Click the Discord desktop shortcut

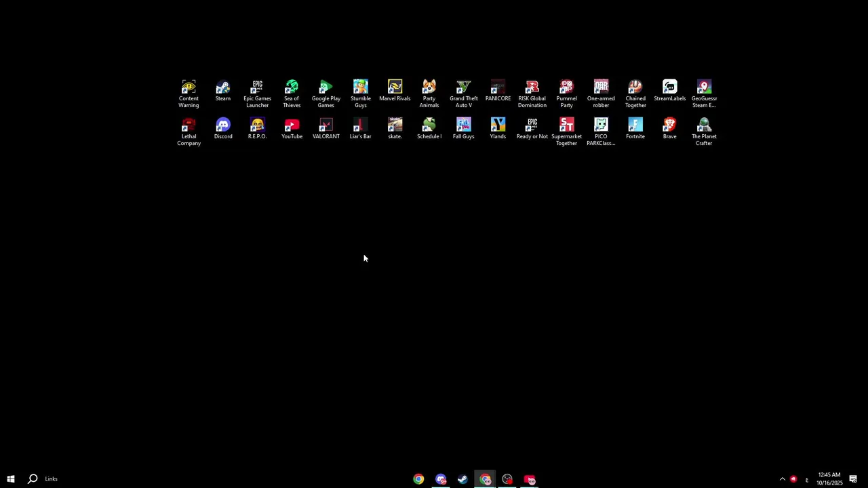click(223, 129)
